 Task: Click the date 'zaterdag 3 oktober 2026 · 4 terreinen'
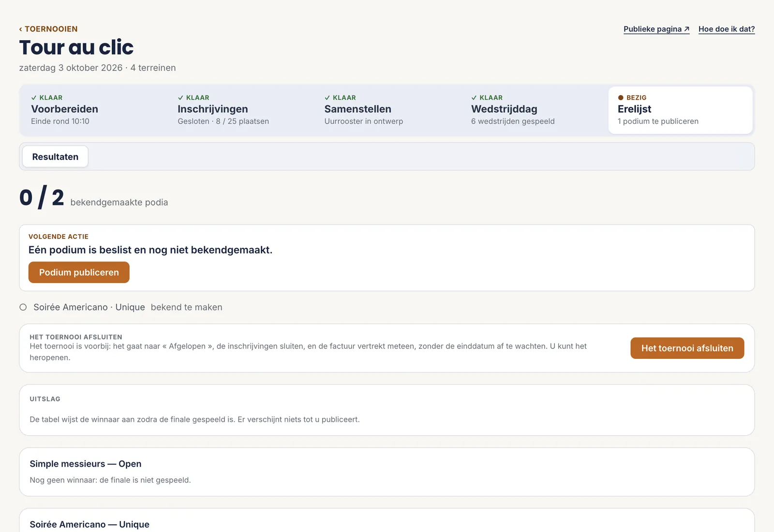(97, 68)
